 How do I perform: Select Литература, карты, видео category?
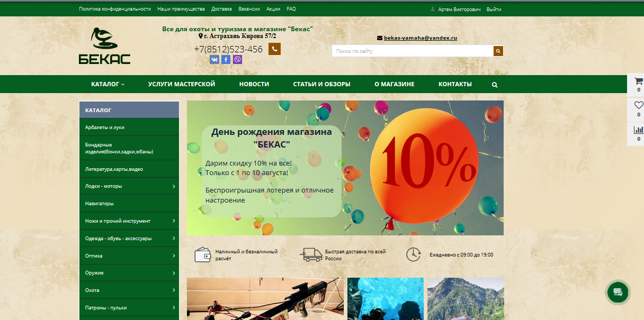click(x=129, y=169)
